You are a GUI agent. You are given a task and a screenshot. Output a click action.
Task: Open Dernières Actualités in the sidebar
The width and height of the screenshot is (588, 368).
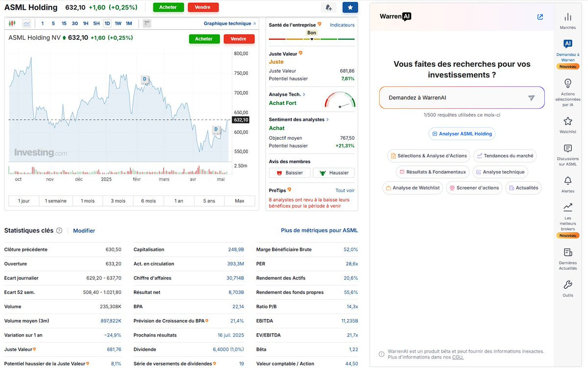point(568,259)
